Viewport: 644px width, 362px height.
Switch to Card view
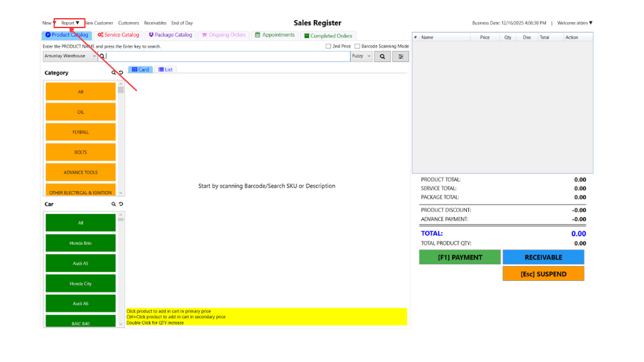(x=140, y=70)
